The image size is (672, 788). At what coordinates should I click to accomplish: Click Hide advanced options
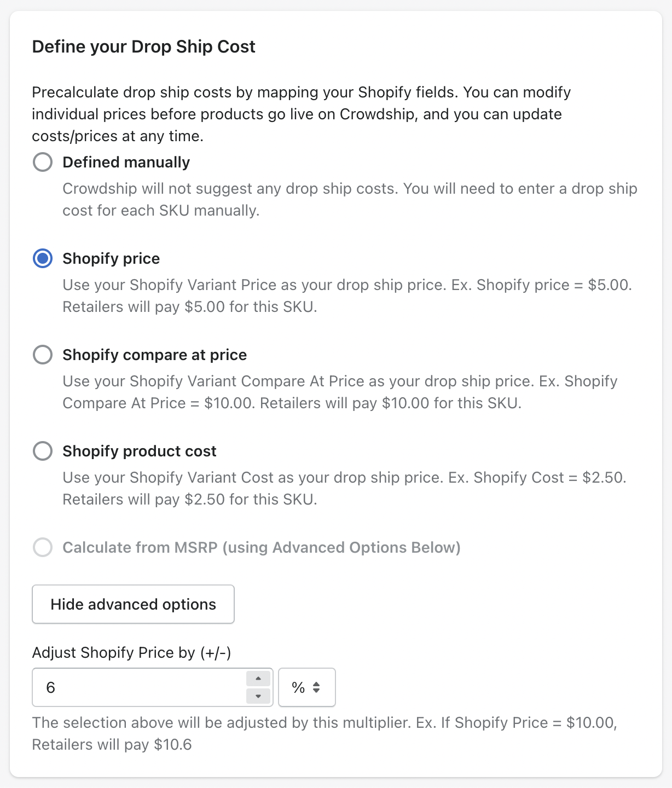point(133,604)
